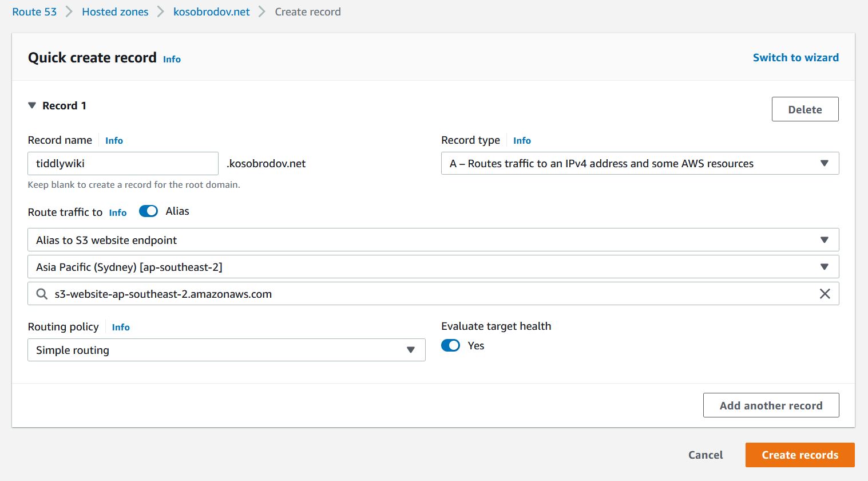Screen dimensions: 868x481
Task: Open Info next to Quick create record
Action: click(172, 59)
